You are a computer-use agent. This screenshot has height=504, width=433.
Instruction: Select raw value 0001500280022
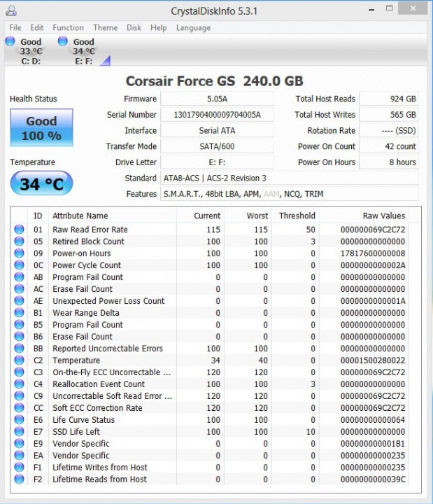(x=373, y=360)
